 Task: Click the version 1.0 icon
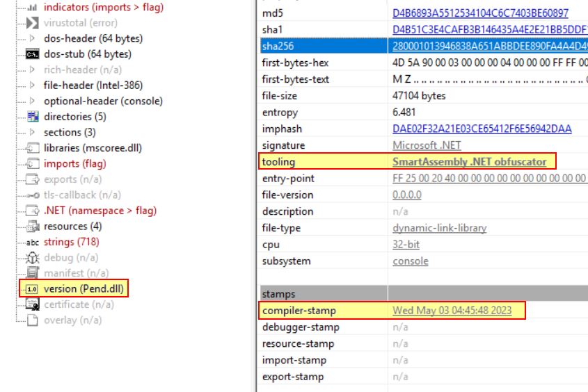(x=32, y=289)
